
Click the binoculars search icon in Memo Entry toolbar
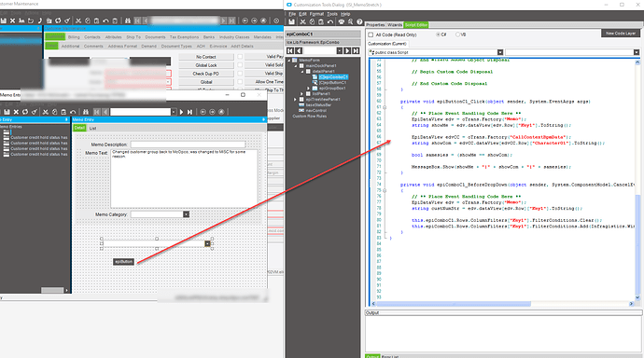86,112
